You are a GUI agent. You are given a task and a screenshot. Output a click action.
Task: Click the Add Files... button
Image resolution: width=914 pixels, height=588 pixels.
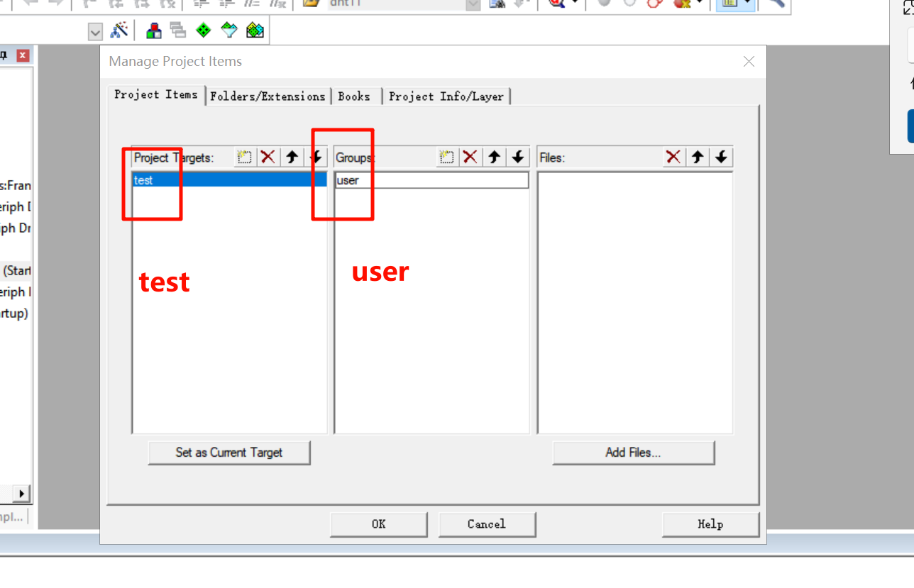[633, 453]
